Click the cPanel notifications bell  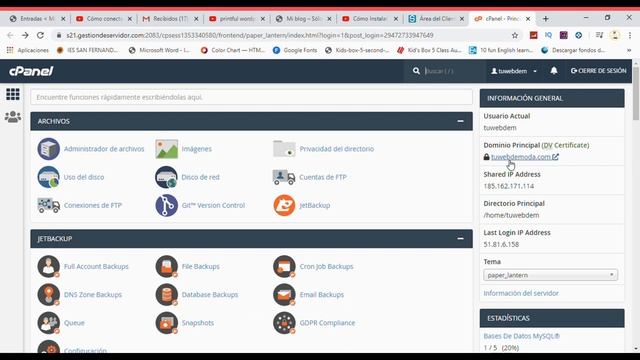554,71
